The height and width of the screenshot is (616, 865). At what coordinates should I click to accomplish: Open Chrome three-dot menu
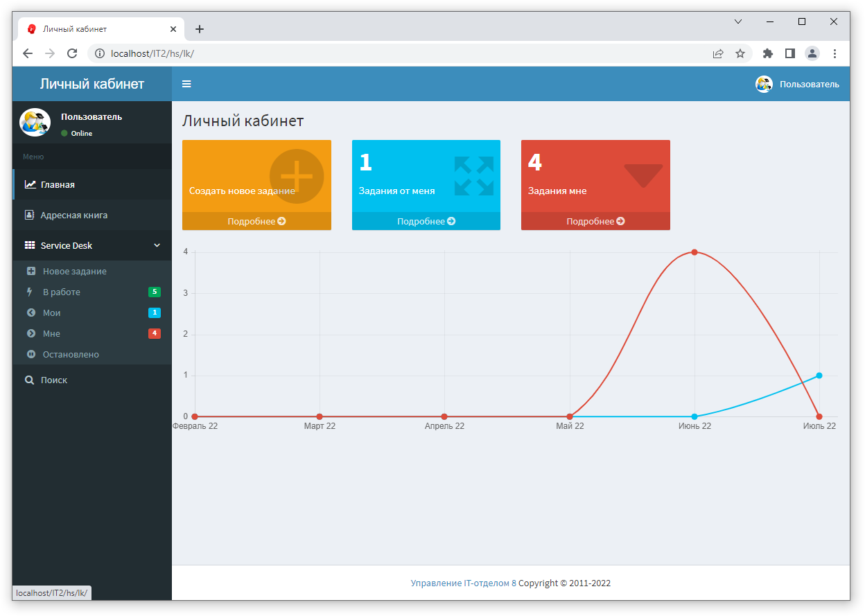835,53
